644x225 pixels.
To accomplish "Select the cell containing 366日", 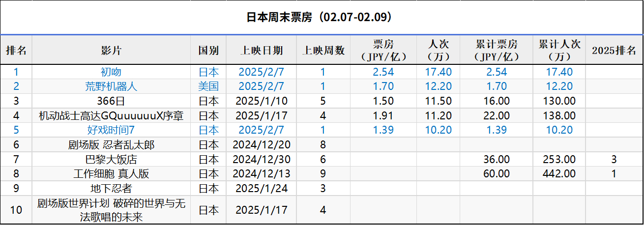I will (x=111, y=101).
